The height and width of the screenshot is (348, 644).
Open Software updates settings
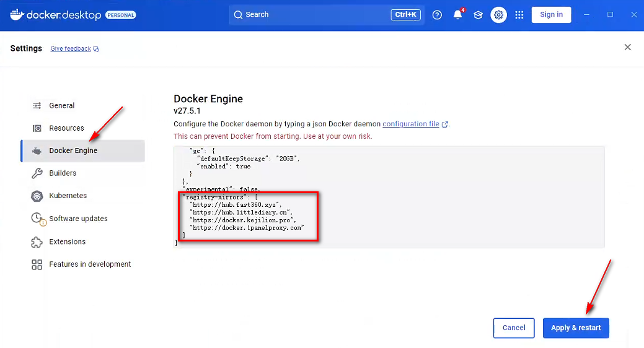82,219
